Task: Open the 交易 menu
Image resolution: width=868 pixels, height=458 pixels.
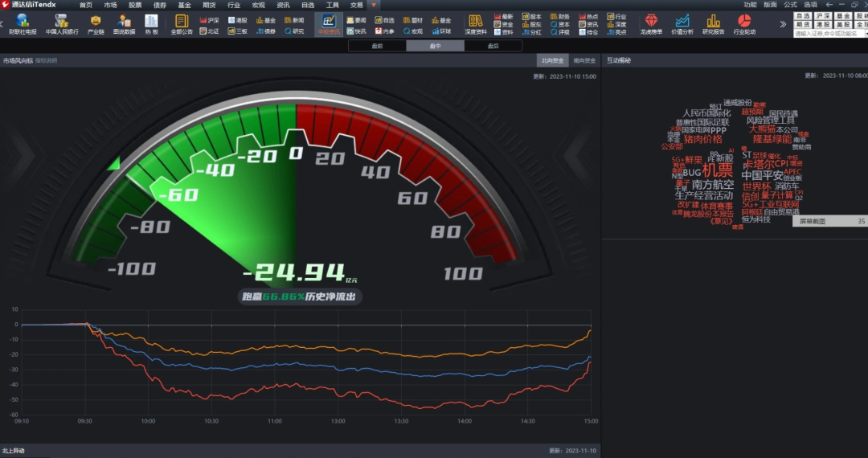Action: pos(357,5)
